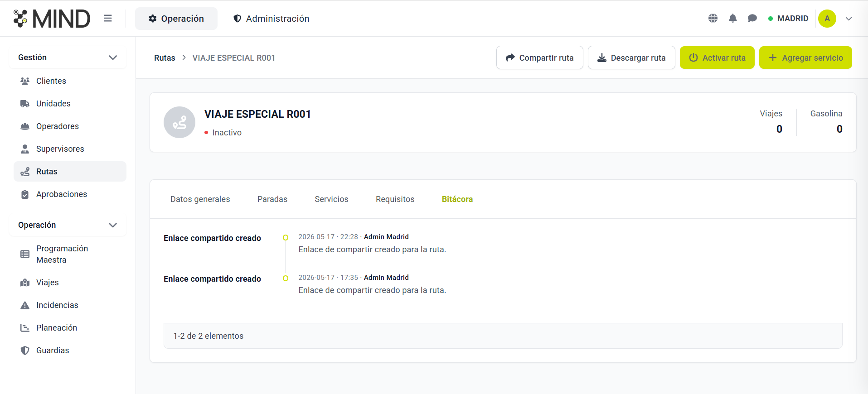Click the Compartir ruta button

coord(539,58)
